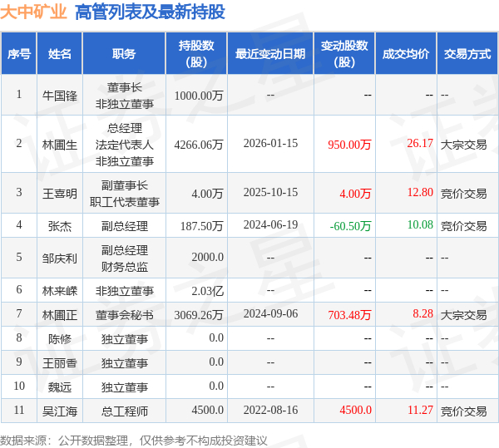Viewport: 499px width, 448px height.
Task: Click the position 总工程师
Action: (125, 411)
